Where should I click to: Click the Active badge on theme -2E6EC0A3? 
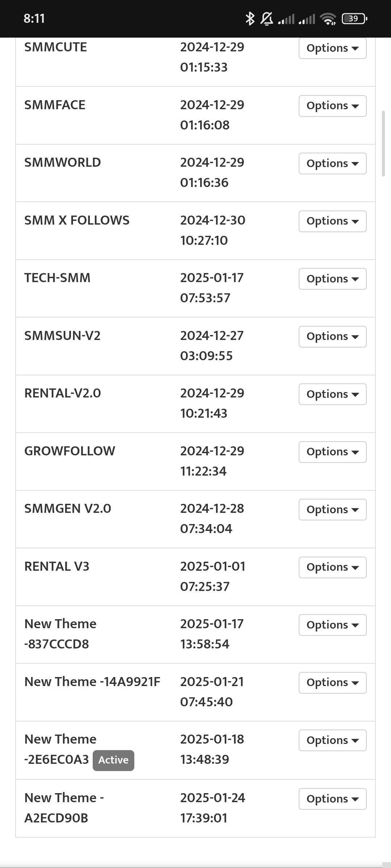tap(113, 760)
